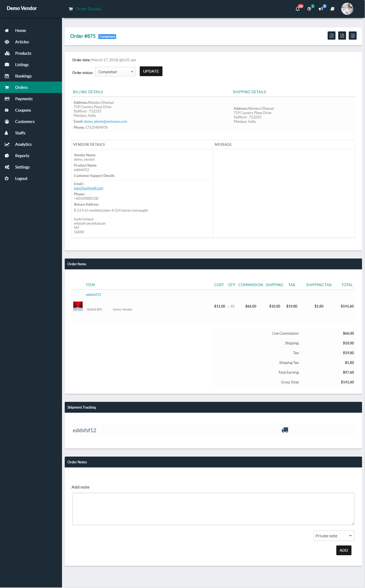Screen dimensions: 365x588
Task: Click the cart icon beside Order Details
Action: [x=71, y=9]
